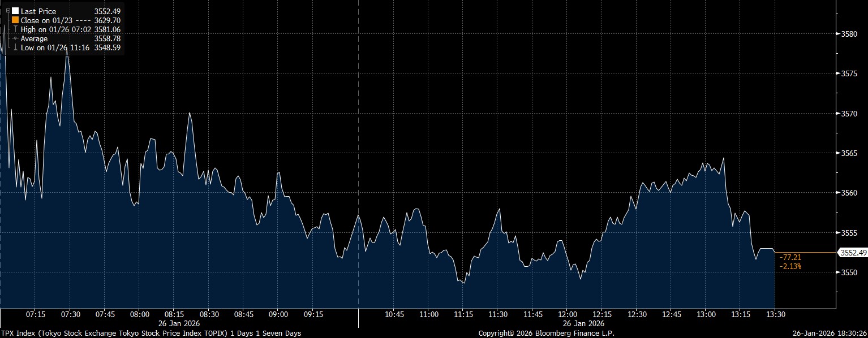Click the Average line marker icon
The width and height of the screenshot is (868, 338).
click(x=15, y=38)
